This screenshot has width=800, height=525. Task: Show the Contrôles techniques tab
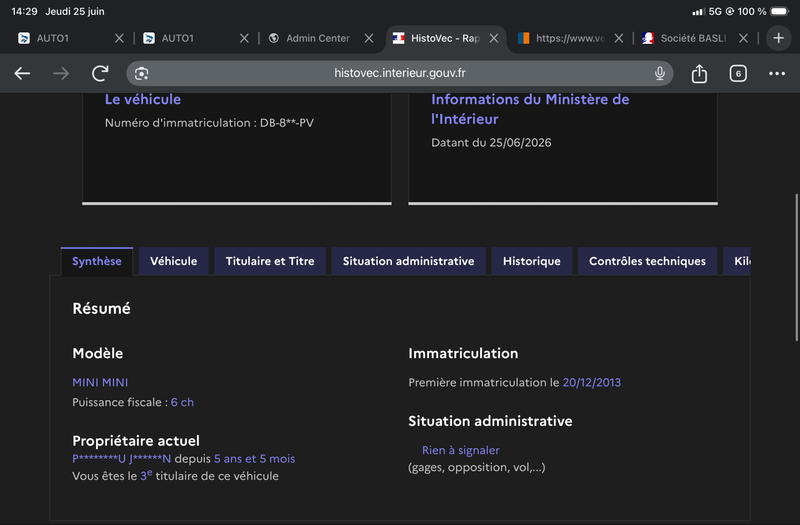pos(647,261)
